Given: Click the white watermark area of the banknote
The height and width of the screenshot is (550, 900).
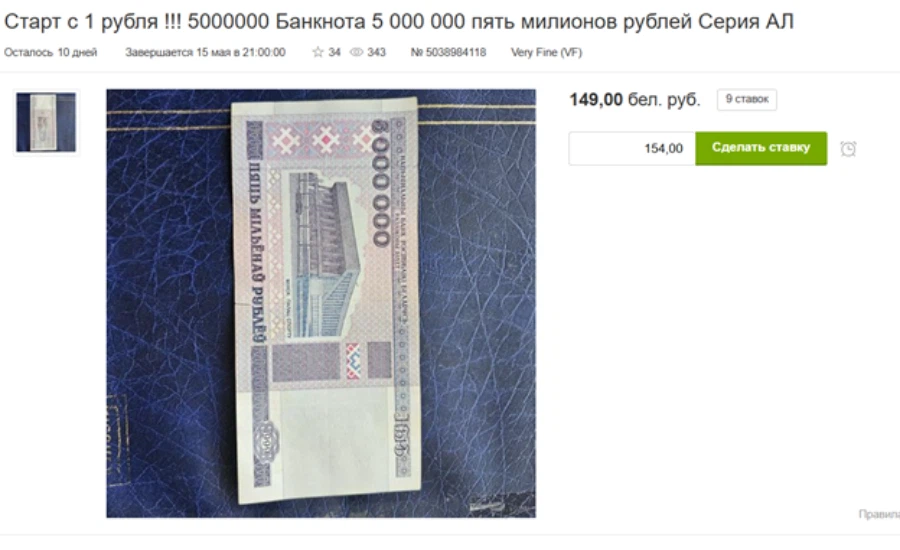Looking at the screenshot, I should (x=335, y=435).
